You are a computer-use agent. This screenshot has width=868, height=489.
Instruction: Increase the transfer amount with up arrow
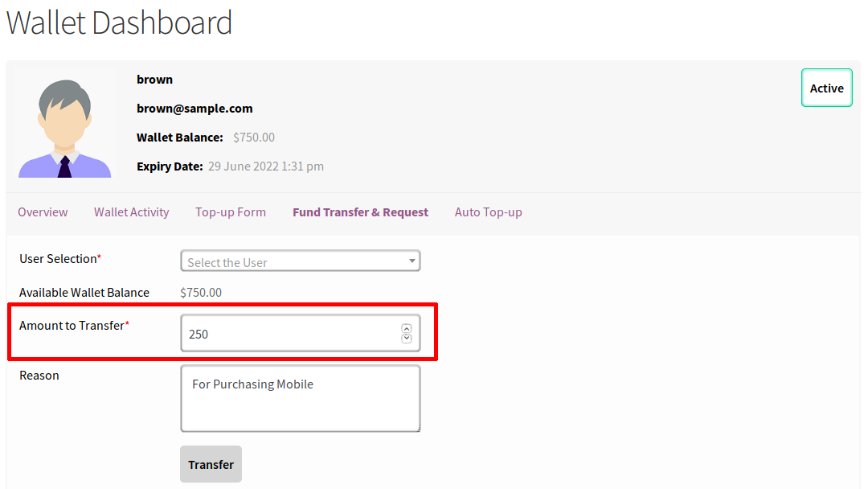click(x=406, y=328)
